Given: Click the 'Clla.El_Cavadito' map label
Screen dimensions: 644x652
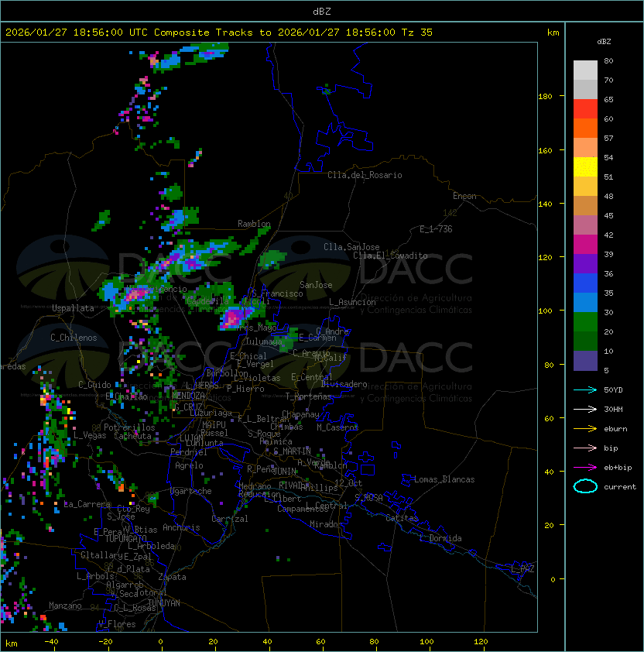Looking at the screenshot, I should pyautogui.click(x=390, y=256).
